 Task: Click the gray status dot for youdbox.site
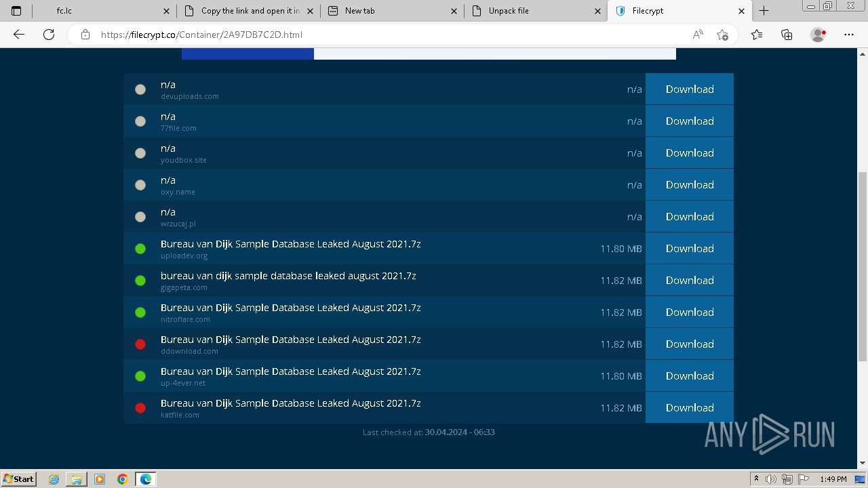click(140, 153)
